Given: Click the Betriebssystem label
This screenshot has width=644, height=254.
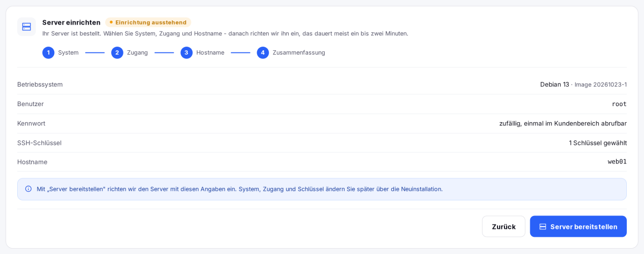Looking at the screenshot, I should pos(40,85).
